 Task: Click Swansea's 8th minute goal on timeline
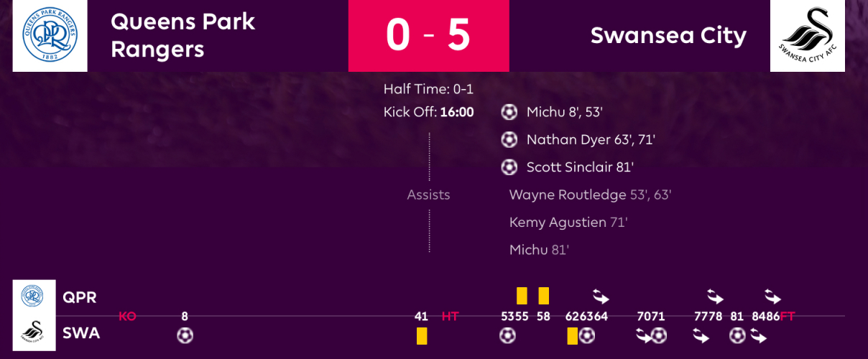tap(185, 335)
